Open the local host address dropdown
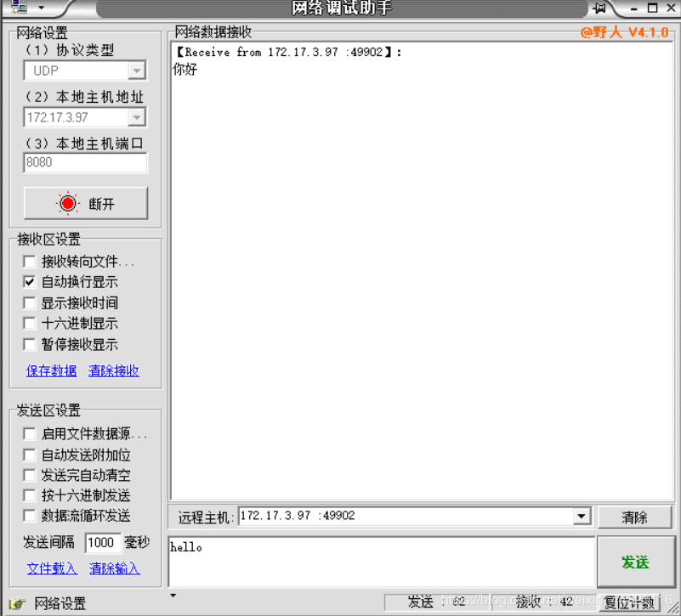Screen dimensions: 681x616 (x=136, y=117)
